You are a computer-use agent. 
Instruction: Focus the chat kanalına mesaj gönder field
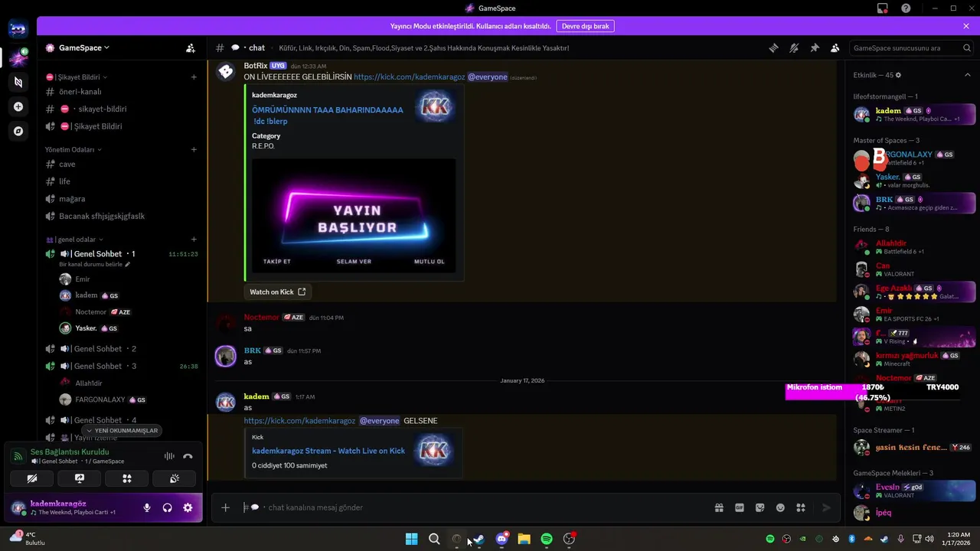475,507
